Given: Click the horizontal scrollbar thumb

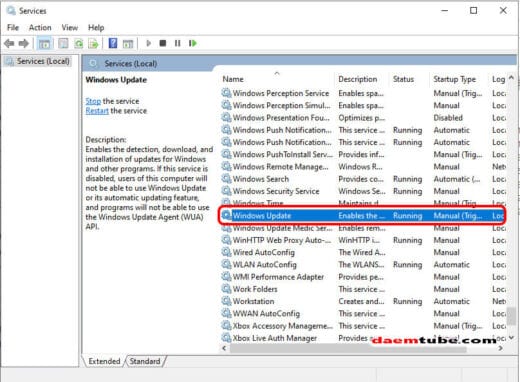Looking at the screenshot, I should pyautogui.click(x=348, y=349).
